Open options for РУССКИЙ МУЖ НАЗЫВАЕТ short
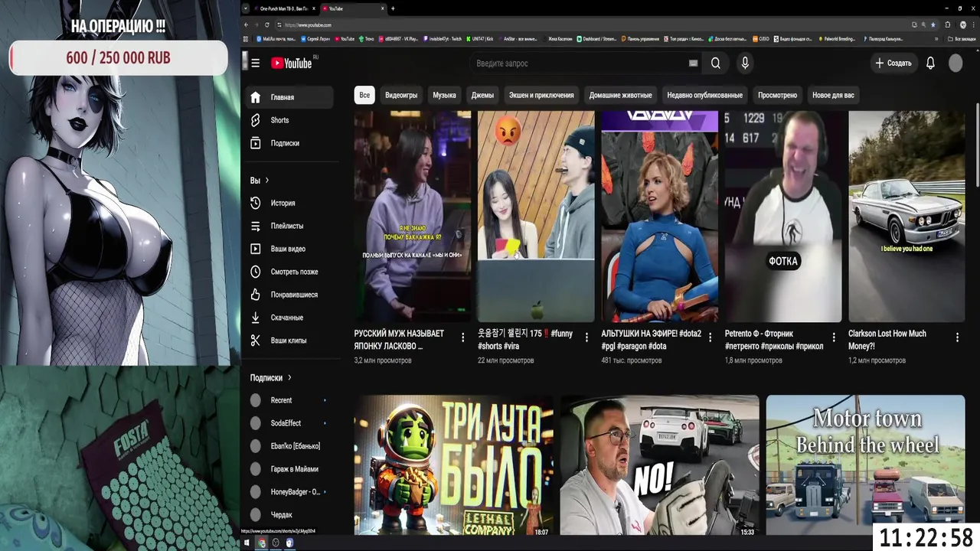Viewport: 980px width, 551px height. pos(463,337)
